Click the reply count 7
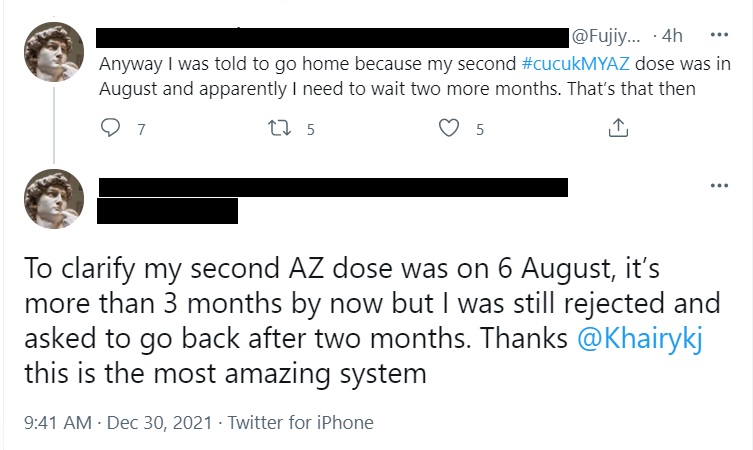The height and width of the screenshot is (450, 753). (140, 129)
